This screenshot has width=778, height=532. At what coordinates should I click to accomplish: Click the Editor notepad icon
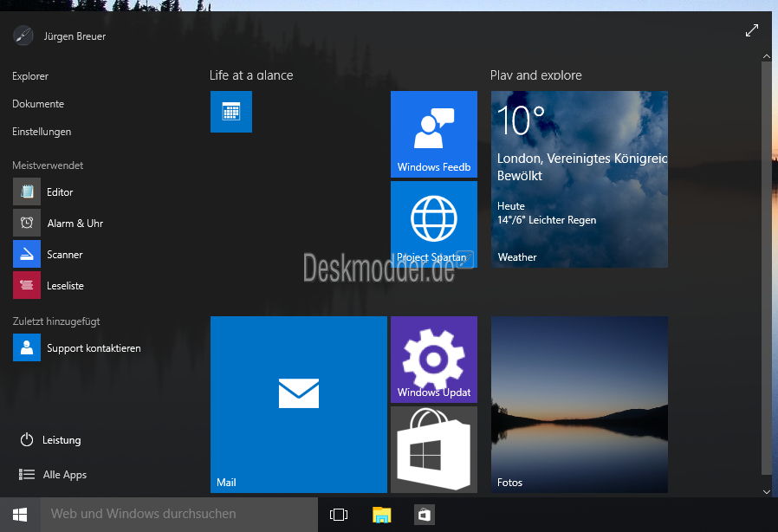pyautogui.click(x=27, y=191)
